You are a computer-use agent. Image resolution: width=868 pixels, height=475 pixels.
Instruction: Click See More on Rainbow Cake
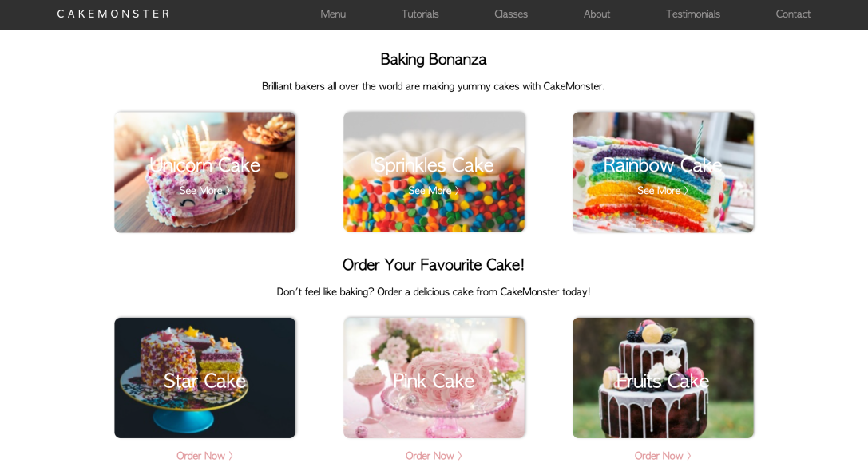(x=663, y=191)
